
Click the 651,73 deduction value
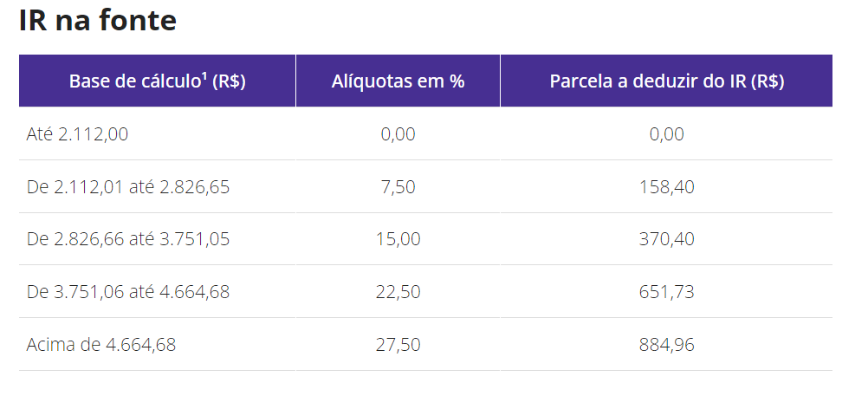coord(666,292)
